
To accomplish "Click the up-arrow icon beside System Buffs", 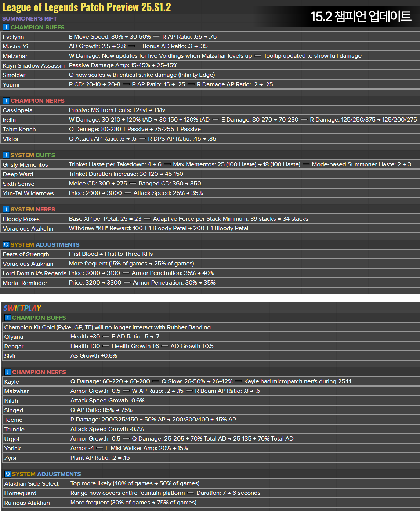I will tap(6, 155).
